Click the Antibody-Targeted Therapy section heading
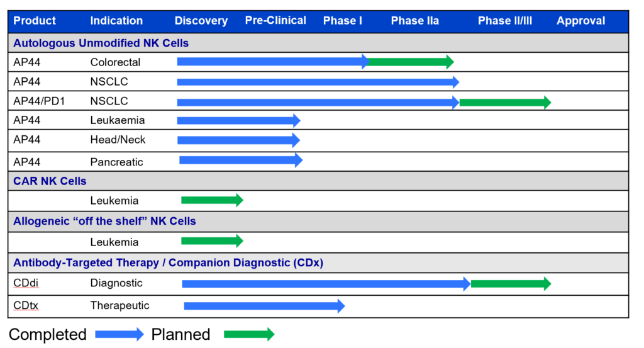644x348 pixels. click(168, 263)
